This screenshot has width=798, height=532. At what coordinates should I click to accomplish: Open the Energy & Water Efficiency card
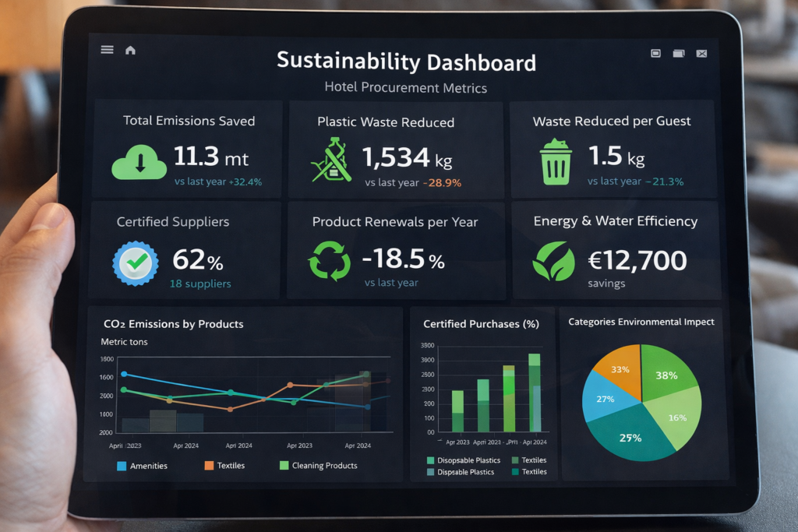[615, 249]
